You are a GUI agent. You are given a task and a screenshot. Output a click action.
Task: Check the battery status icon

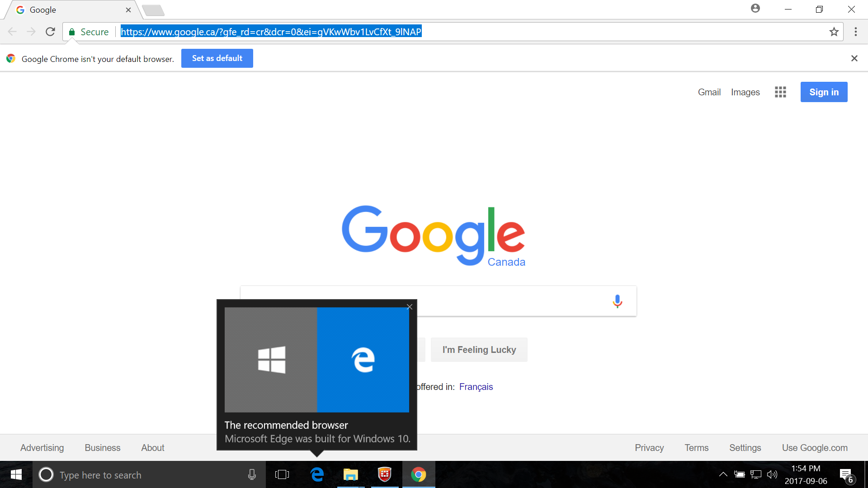pyautogui.click(x=740, y=474)
